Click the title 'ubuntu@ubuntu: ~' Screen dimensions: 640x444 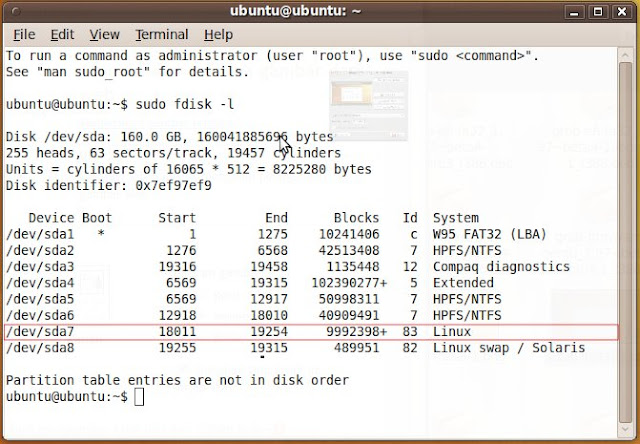(296, 11)
